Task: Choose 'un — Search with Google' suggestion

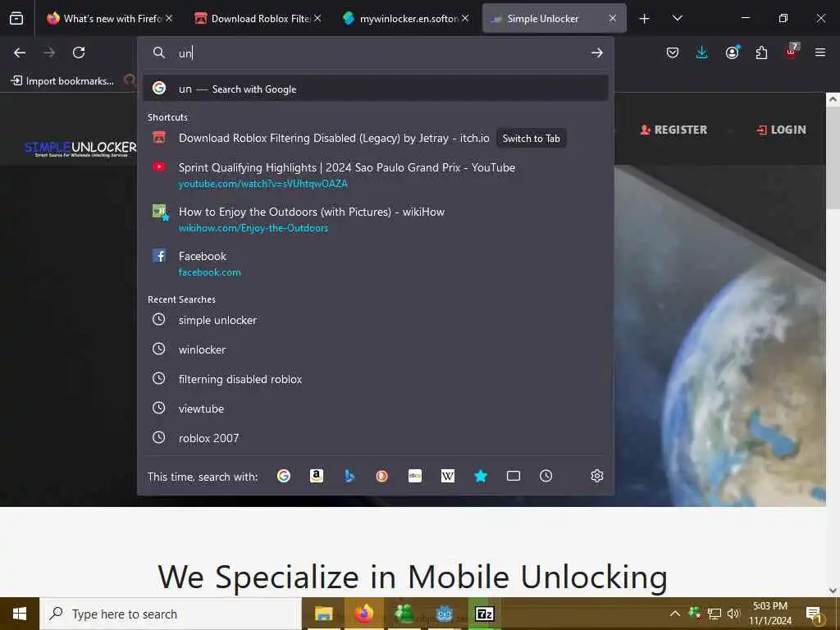Action: pyautogui.click(x=376, y=89)
